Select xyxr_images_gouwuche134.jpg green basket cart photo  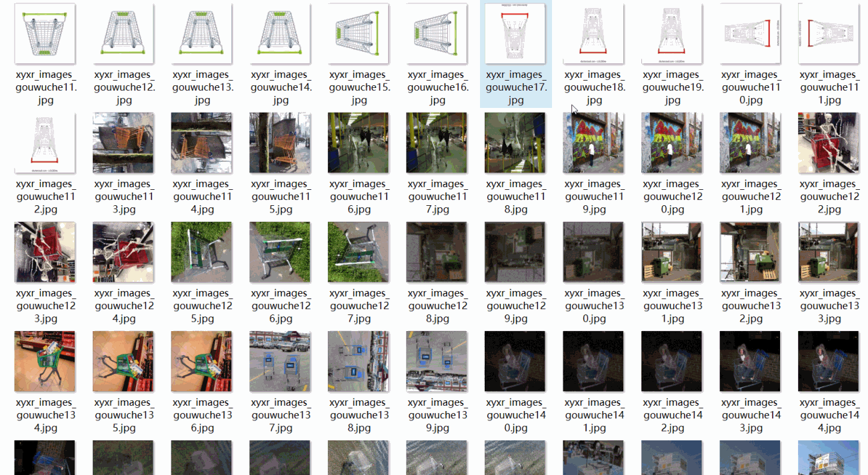[x=45, y=361]
